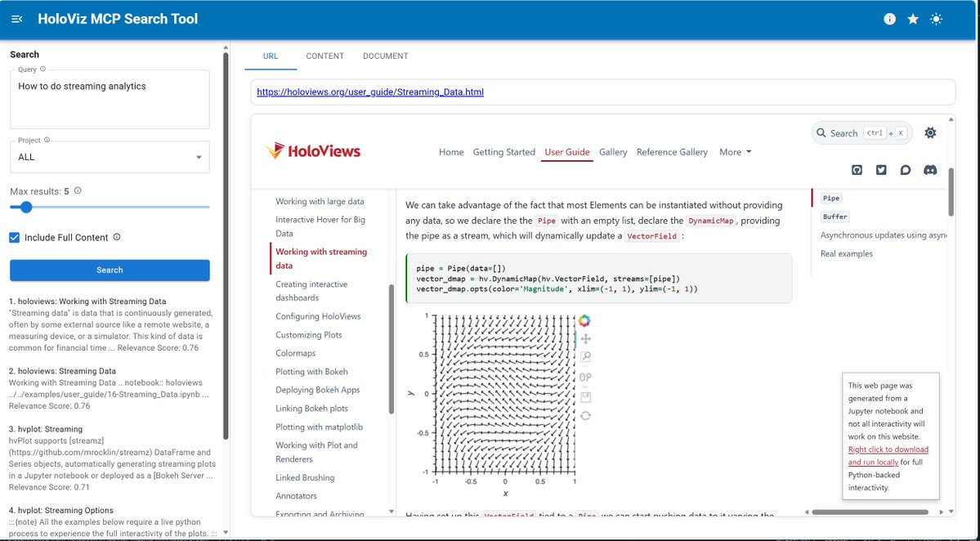Image resolution: width=980 pixels, height=541 pixels.
Task: Click the HoloViews logo
Action: [x=312, y=151]
